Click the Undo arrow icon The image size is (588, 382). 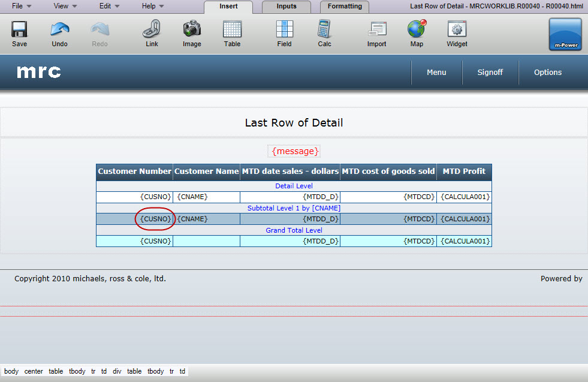click(x=59, y=29)
